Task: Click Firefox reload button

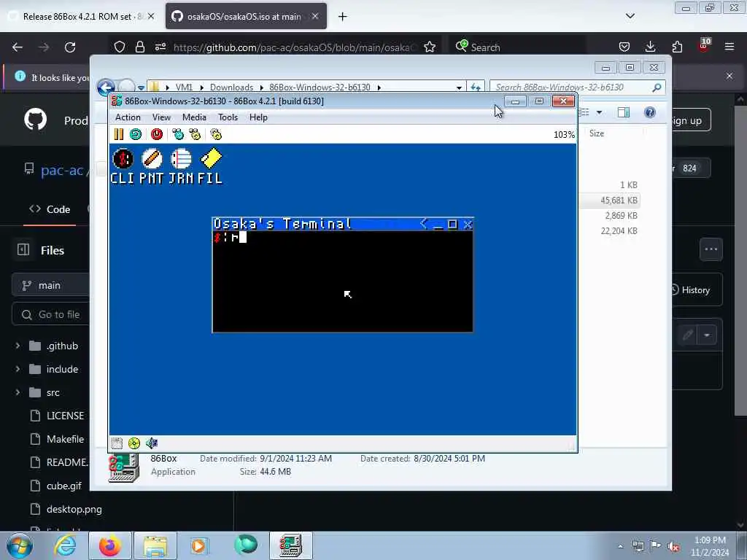Action: (x=70, y=47)
